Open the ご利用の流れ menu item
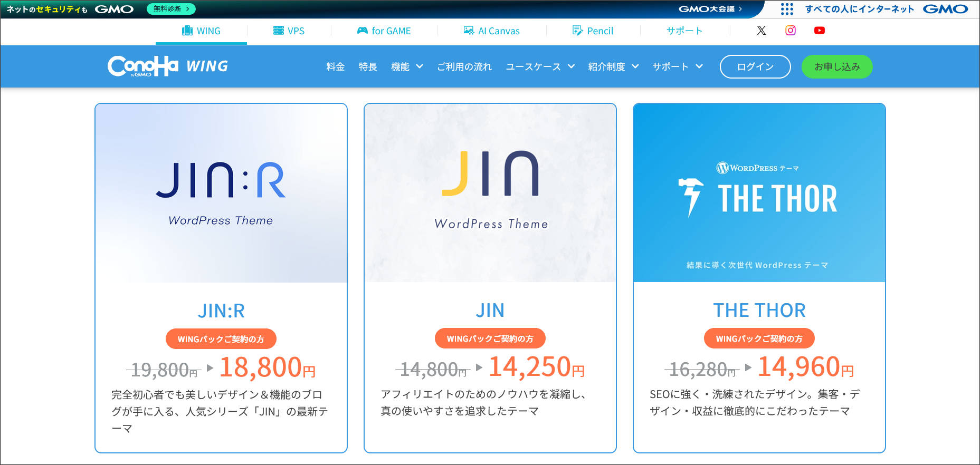Screen dimensions: 980x465 point(464,67)
